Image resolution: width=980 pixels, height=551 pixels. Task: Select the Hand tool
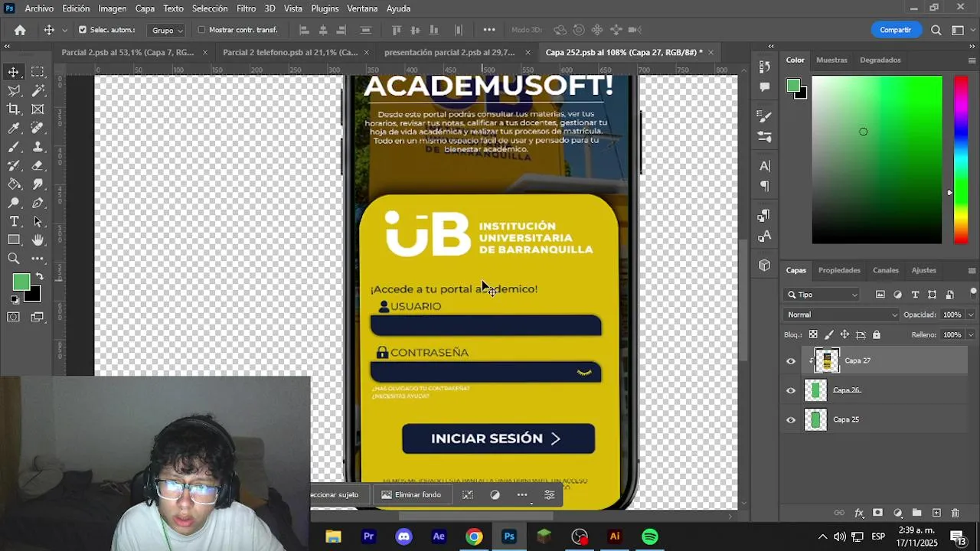[38, 240]
